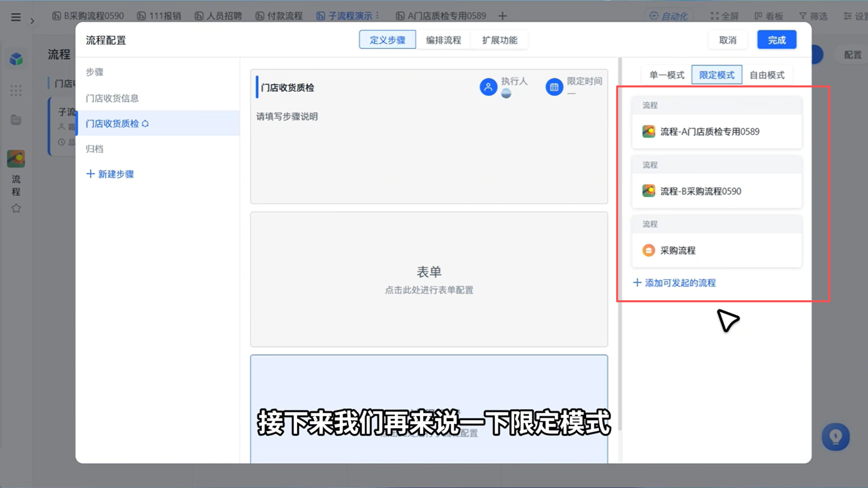Click the orange icon of 采购流程
The image size is (868, 488).
[x=649, y=250]
